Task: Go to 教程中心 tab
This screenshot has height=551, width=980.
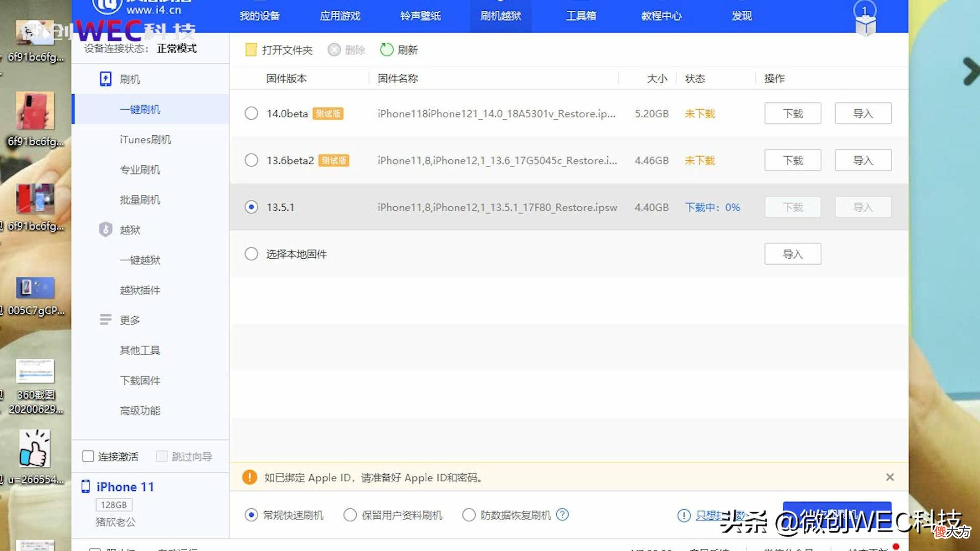Action: tap(661, 16)
